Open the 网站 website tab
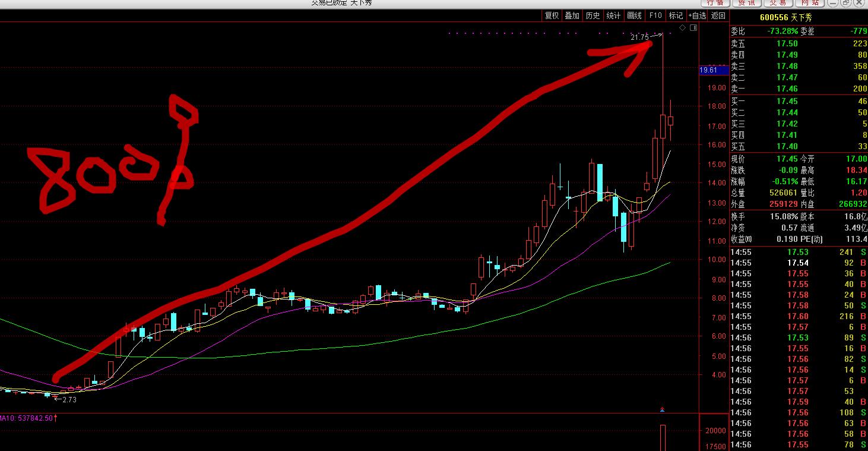The image size is (868, 451). (x=810, y=3)
